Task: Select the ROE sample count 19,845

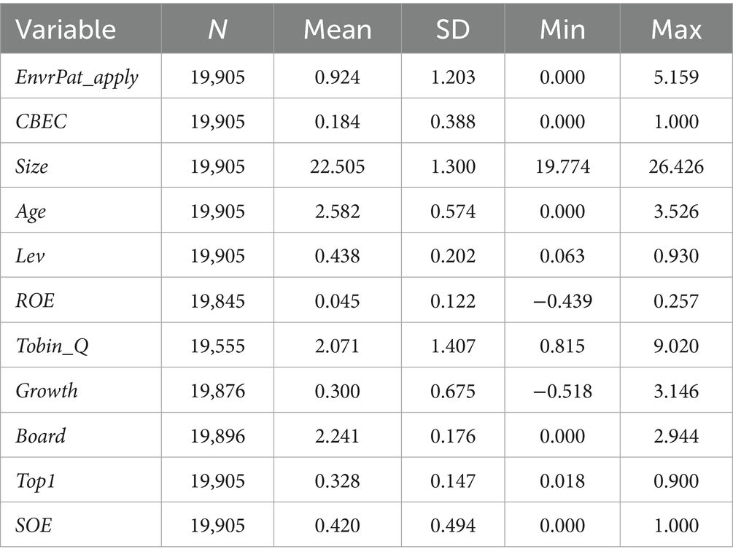Action: [217, 301]
